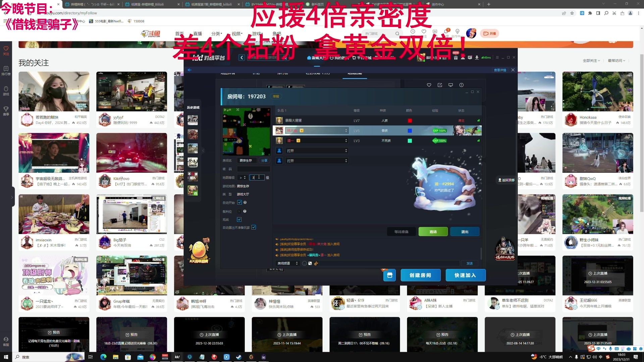
Task: Uncheck 自动踢出不准备玩家 option
Action: [x=254, y=227]
